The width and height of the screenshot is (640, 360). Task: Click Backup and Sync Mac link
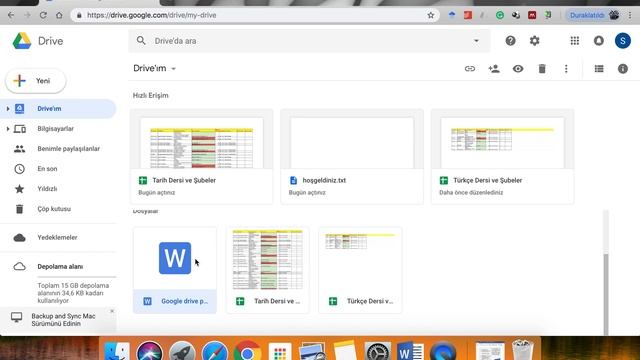coord(63,320)
